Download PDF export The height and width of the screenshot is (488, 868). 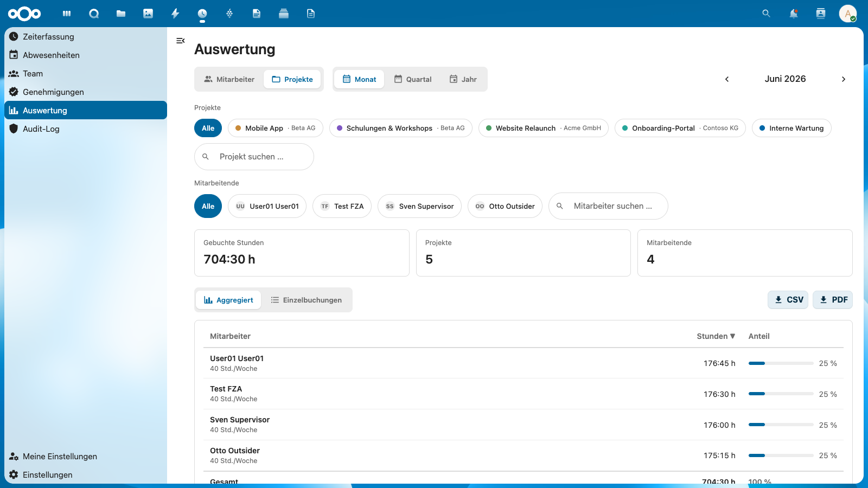833,300
